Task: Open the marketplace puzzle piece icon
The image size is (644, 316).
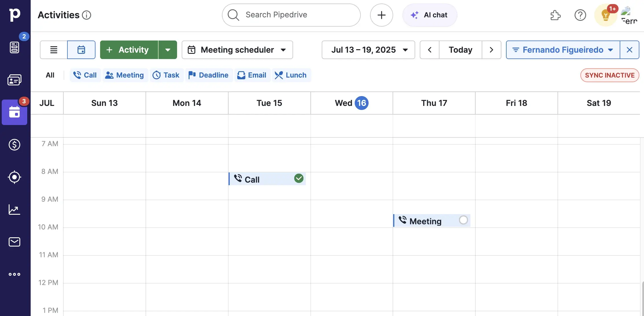Action: pos(555,15)
